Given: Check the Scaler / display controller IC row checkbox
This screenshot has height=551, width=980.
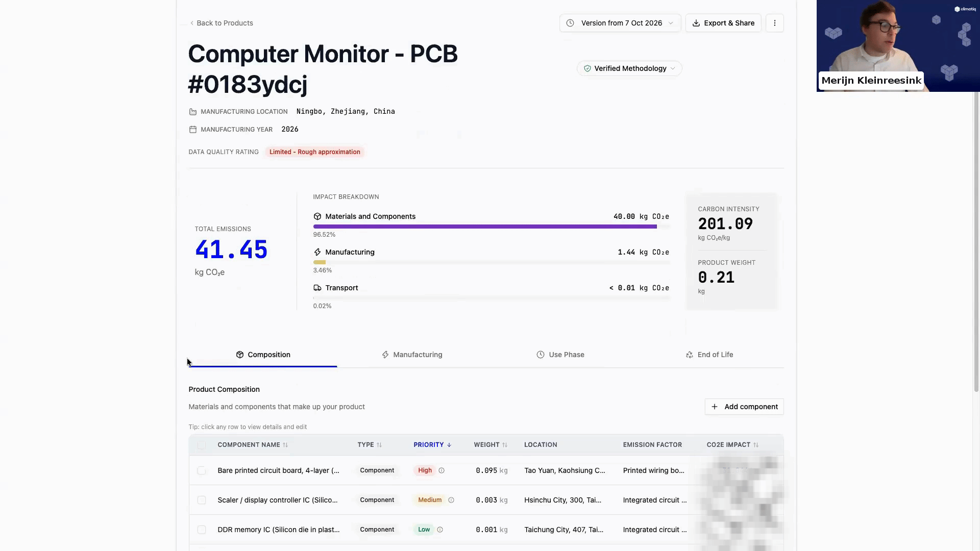Looking at the screenshot, I should [202, 500].
